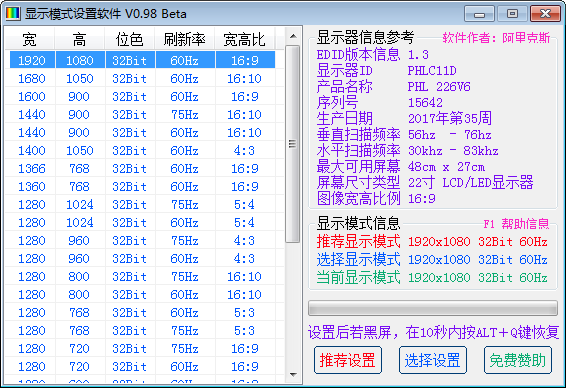Select the 1280 x 720 75Hz row
The height and width of the screenshot is (388, 566).
[x=143, y=349]
